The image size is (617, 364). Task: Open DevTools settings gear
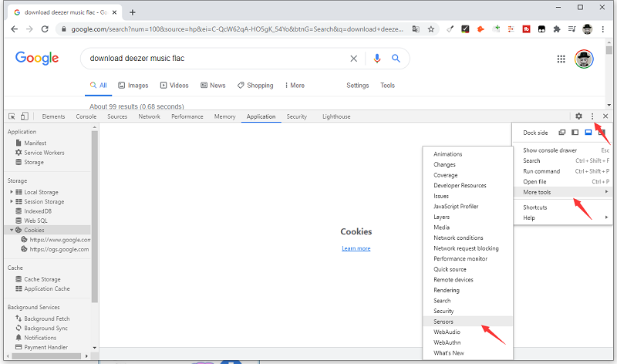(578, 116)
